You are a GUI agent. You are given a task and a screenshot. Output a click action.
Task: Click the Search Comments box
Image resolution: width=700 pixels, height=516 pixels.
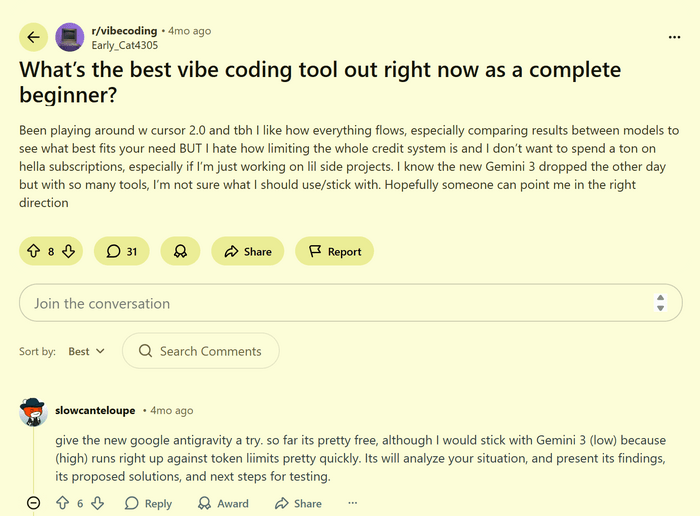(201, 351)
